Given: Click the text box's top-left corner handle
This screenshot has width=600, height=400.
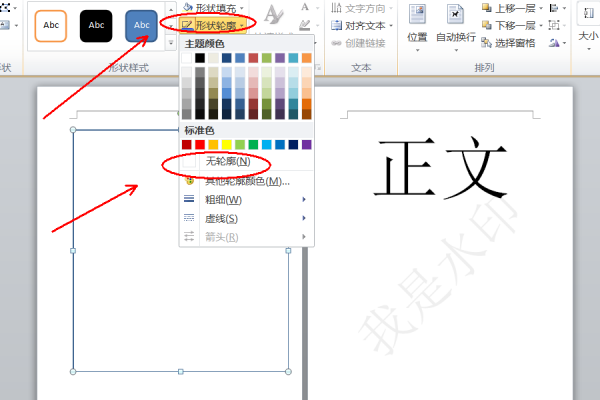Looking at the screenshot, I should coord(73,130).
